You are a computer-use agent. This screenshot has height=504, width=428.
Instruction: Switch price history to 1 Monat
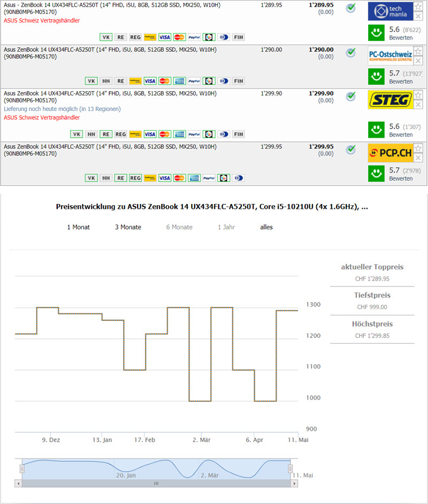(78, 227)
